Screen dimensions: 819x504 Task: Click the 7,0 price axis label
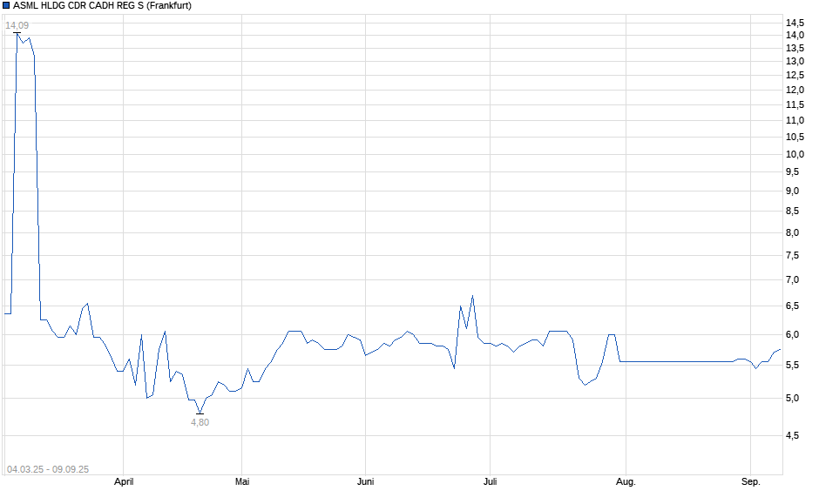792,279
